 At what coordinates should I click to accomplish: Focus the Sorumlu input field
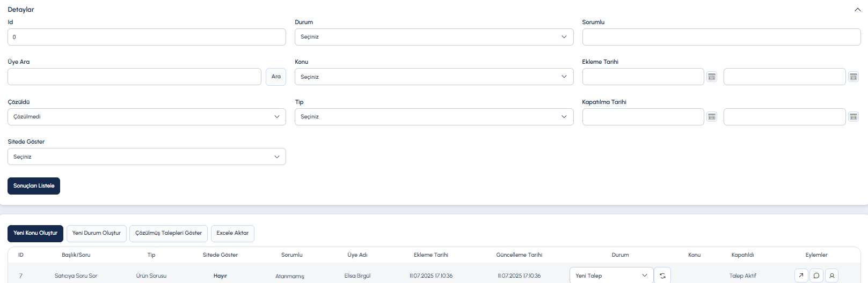721,37
